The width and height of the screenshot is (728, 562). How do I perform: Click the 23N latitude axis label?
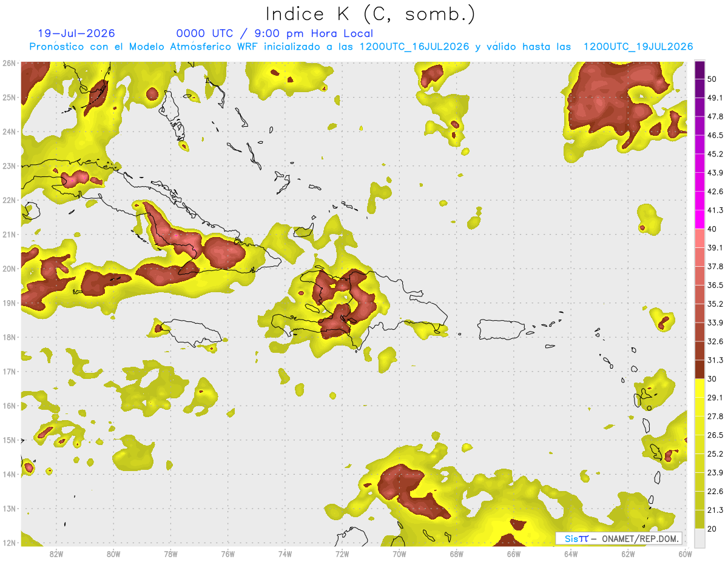[8, 166]
